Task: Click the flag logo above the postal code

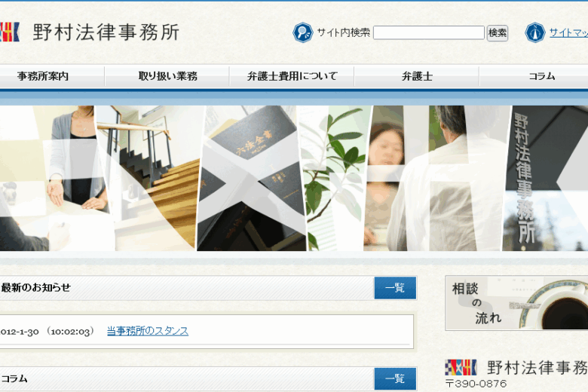Action: point(461,367)
